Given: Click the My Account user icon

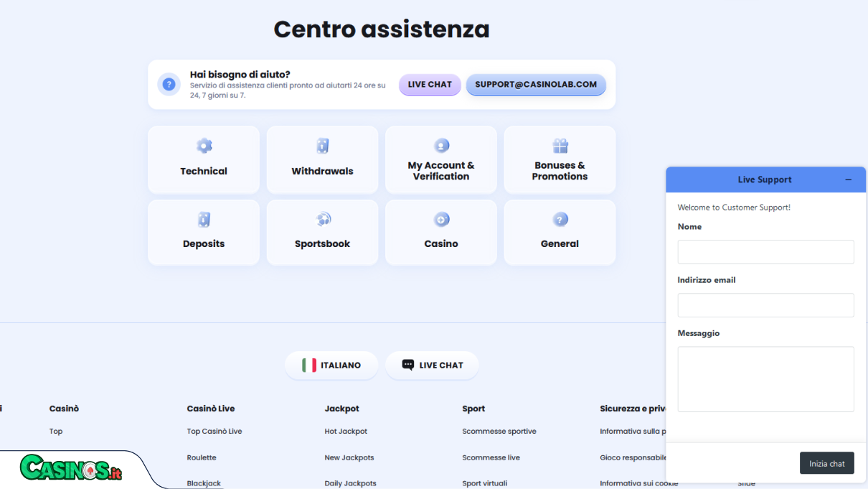Looking at the screenshot, I should point(441,146).
